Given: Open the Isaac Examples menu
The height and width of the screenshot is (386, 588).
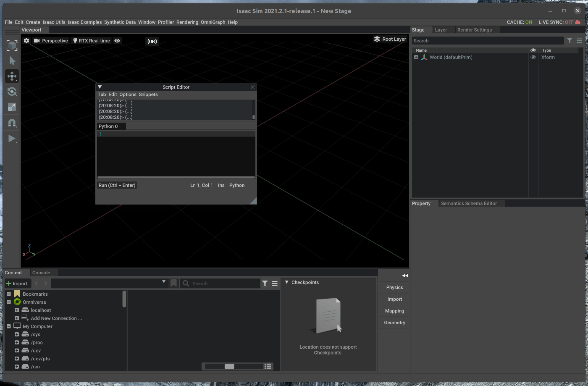Looking at the screenshot, I should (x=84, y=22).
